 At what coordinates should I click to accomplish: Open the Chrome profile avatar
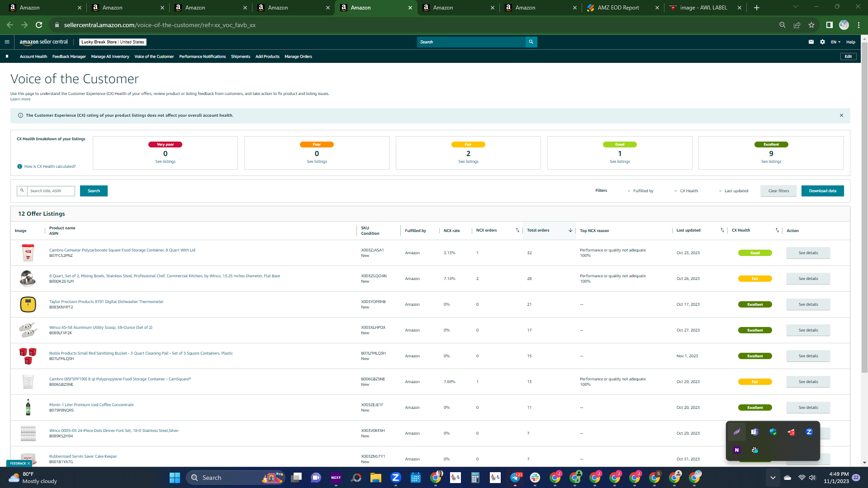coord(844,25)
